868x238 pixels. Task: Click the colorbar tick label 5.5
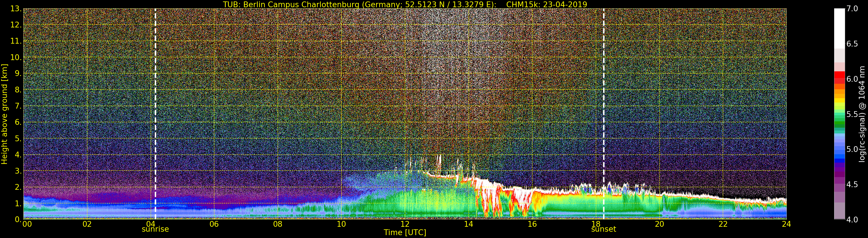pyautogui.click(x=852, y=114)
